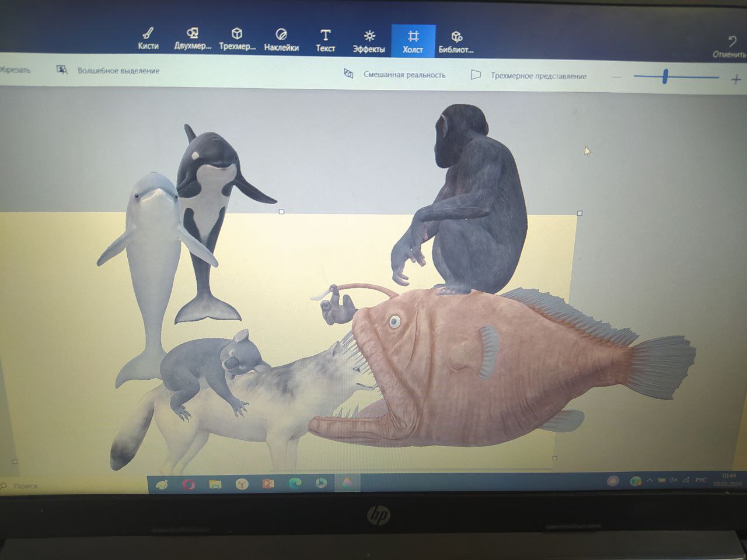This screenshot has height=560, width=747.
Task: Select the Текст tool
Action: [x=326, y=41]
